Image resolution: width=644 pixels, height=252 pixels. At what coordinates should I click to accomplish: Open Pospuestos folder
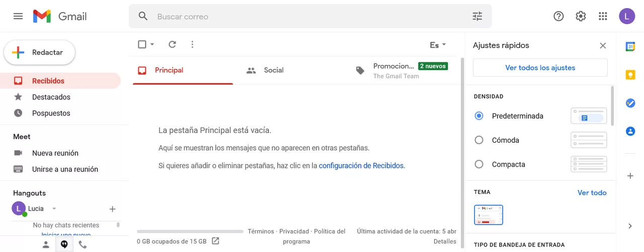point(51,113)
